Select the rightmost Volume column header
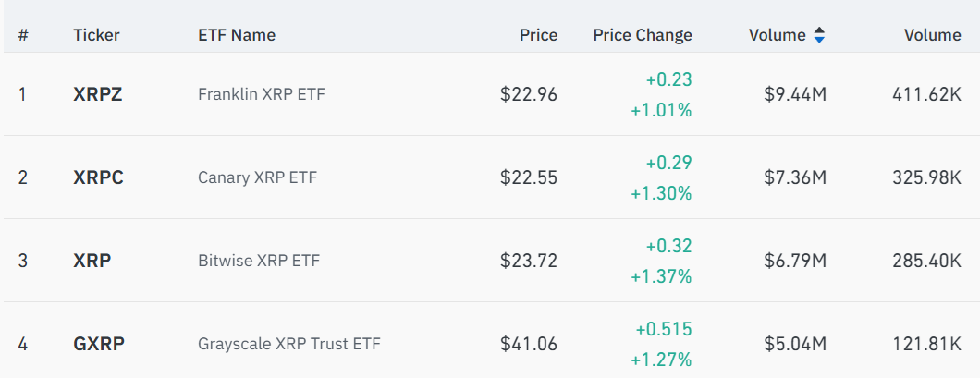This screenshot has width=980, height=378. 932,35
